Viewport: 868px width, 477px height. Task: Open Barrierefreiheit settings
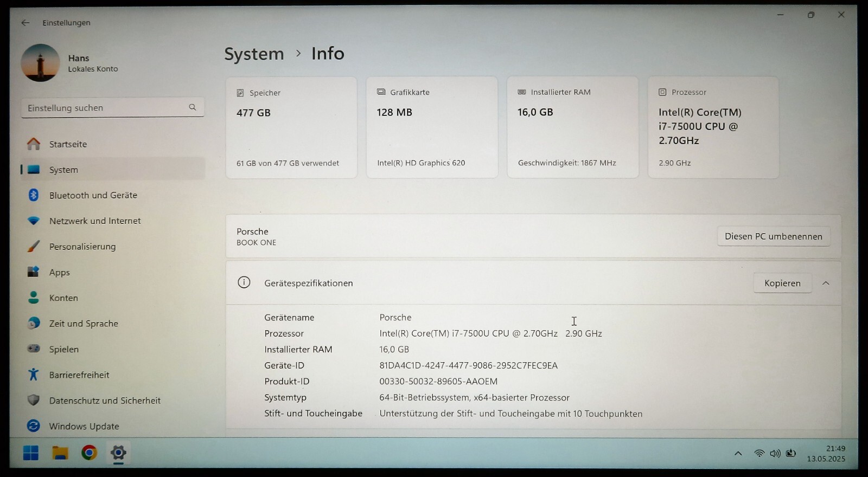[112, 375]
